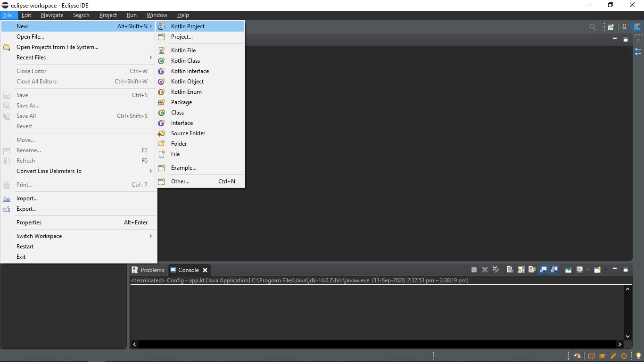Open the Open Console dropdown arrow
The height and width of the screenshot is (362, 644).
607,270
